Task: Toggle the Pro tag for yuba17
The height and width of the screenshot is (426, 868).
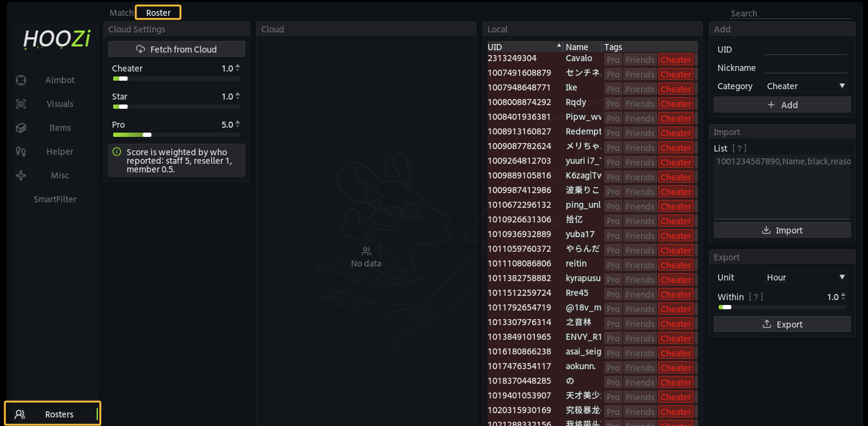Action: click(613, 235)
